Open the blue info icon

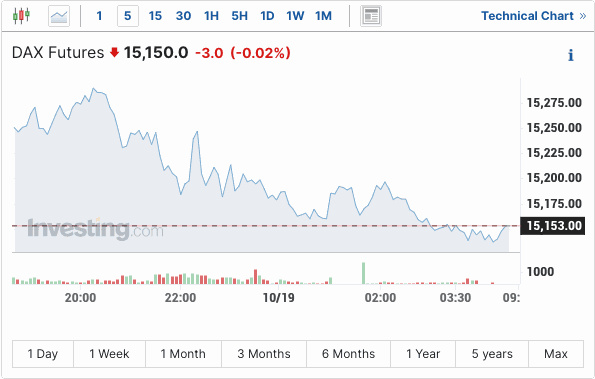(x=571, y=55)
